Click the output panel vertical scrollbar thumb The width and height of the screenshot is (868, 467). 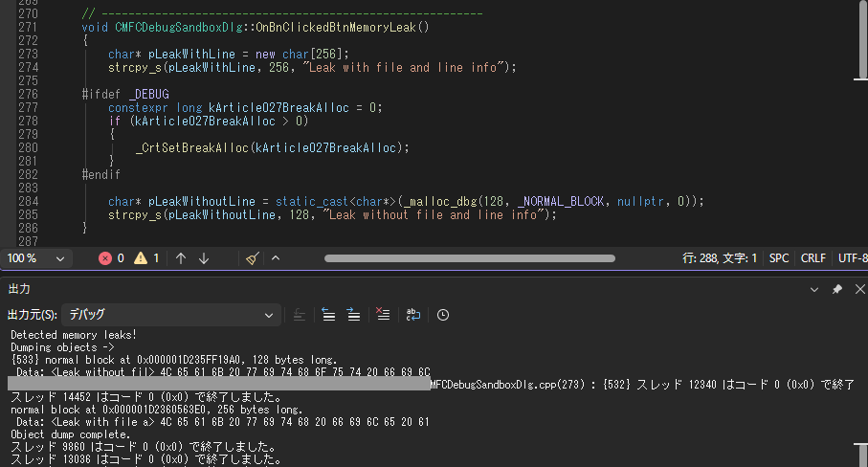pyautogui.click(x=862, y=456)
